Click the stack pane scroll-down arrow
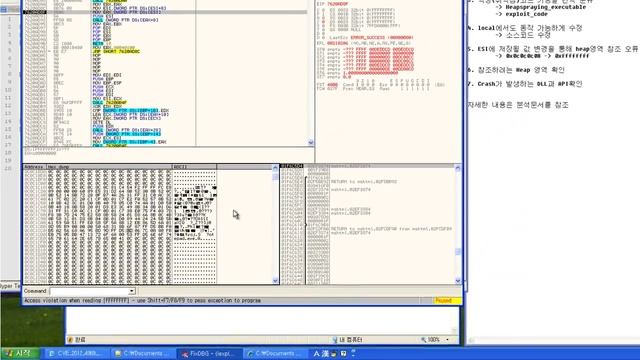 (458, 280)
